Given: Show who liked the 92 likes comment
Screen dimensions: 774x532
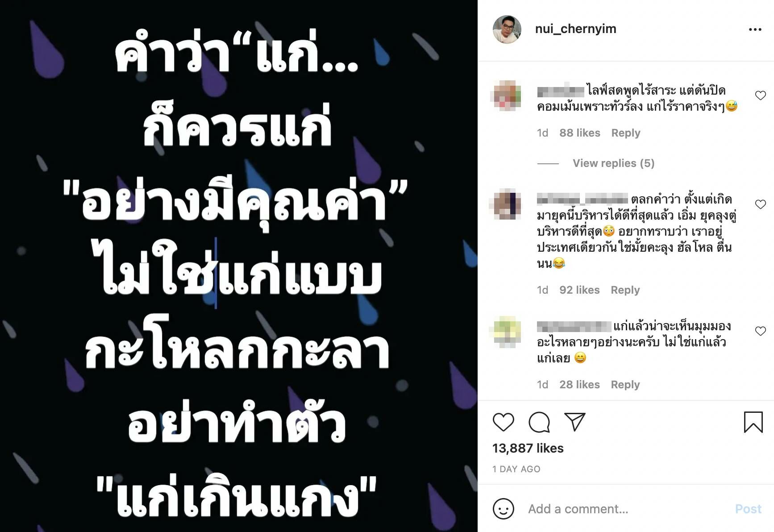Looking at the screenshot, I should pos(579,290).
